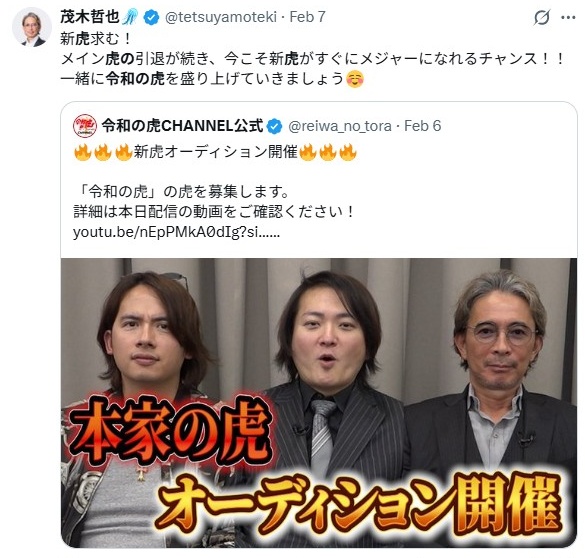Click the smiling emoji ending the tweet

(355, 79)
